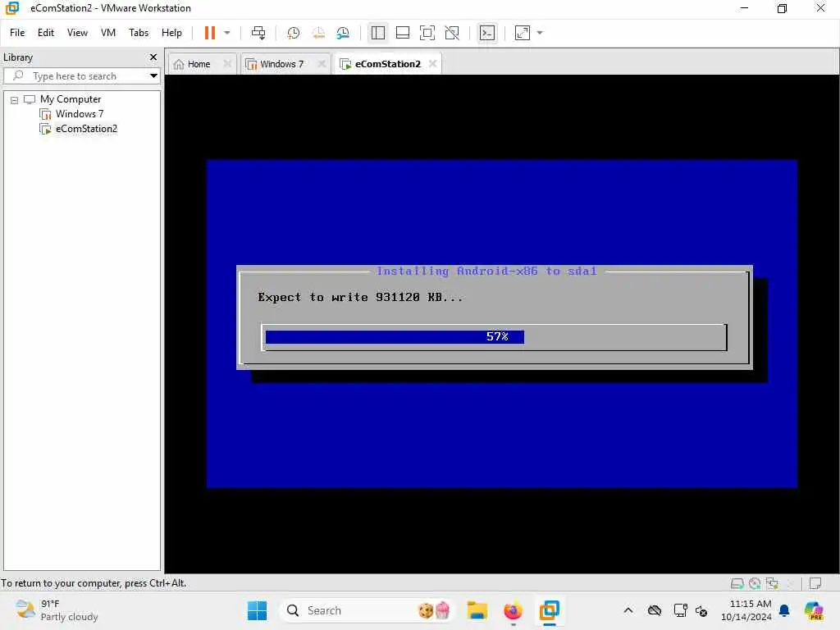840x630 pixels.
Task: Select Windows 7 in the library tree
Action: pyautogui.click(x=80, y=113)
